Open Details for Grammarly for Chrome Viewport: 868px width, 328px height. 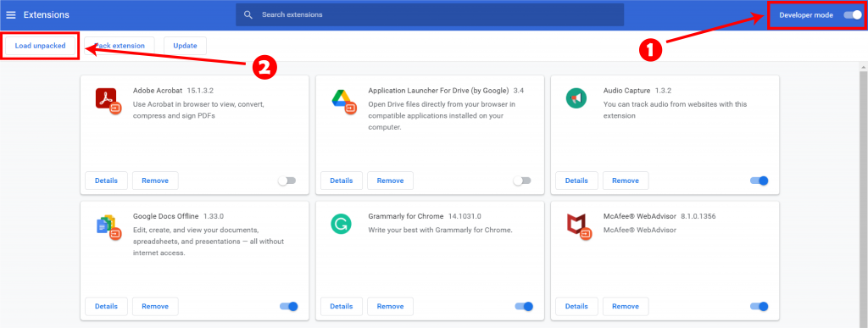click(342, 306)
